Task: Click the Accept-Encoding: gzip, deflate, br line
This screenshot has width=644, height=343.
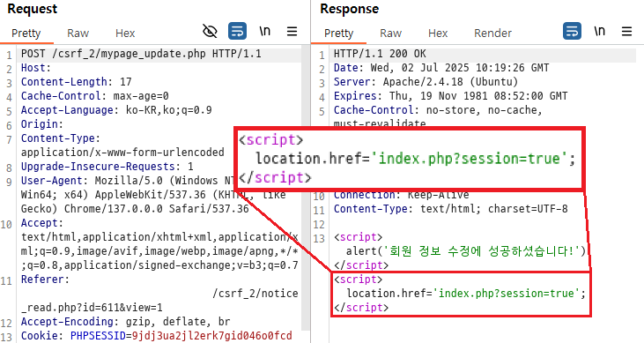Action: (126, 321)
